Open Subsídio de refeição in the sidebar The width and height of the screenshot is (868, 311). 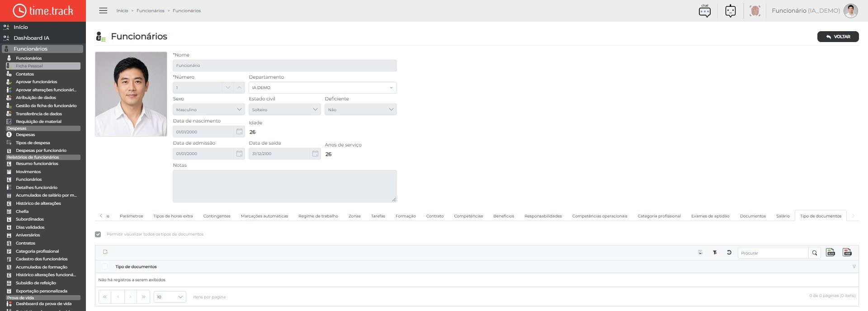coord(36,283)
